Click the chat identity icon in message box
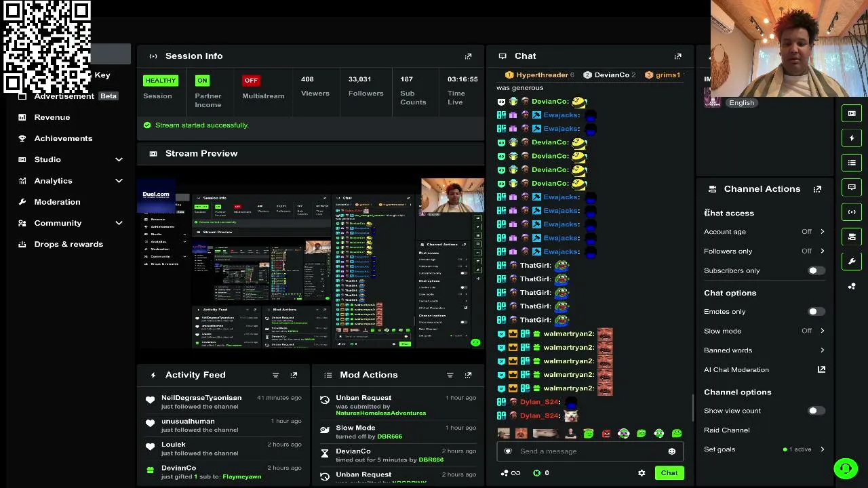Image resolution: width=868 pixels, height=488 pixels. point(508,451)
